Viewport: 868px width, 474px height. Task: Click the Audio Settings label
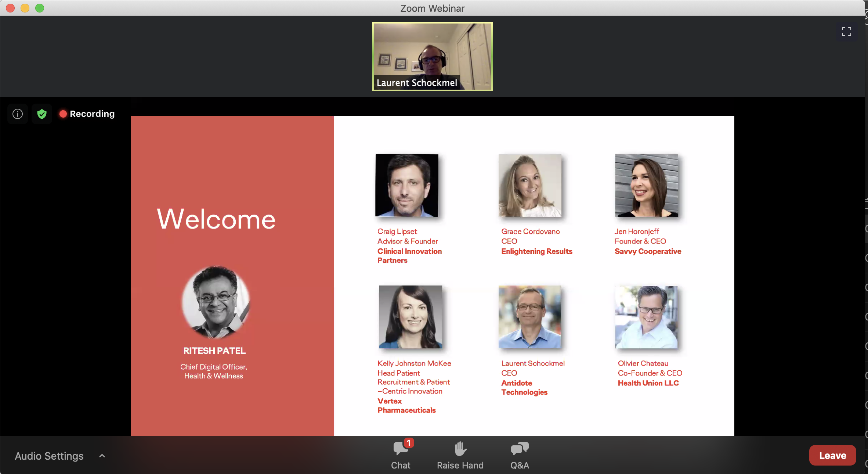tap(49, 456)
